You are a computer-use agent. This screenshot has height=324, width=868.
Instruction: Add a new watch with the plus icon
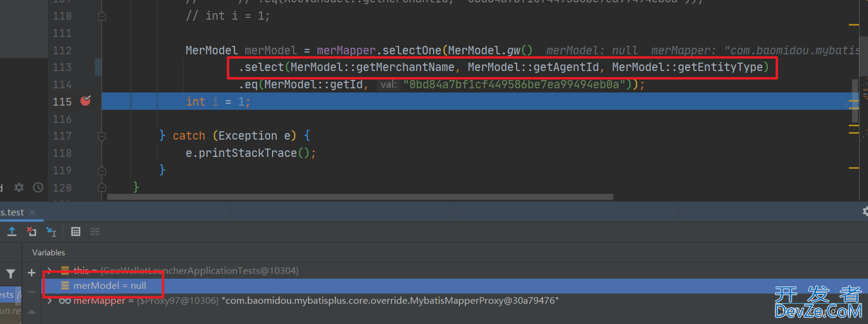tap(32, 273)
